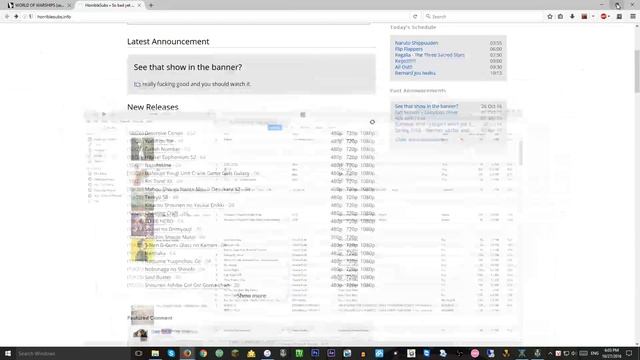Open the Keijo!!!!!!!! schedule link
This screenshot has height=360, width=640.
[x=405, y=61]
